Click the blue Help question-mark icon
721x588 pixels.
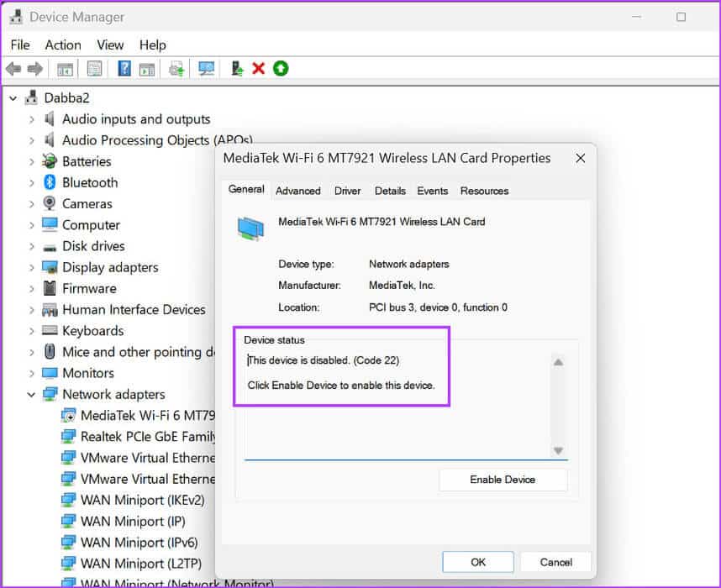(x=124, y=69)
